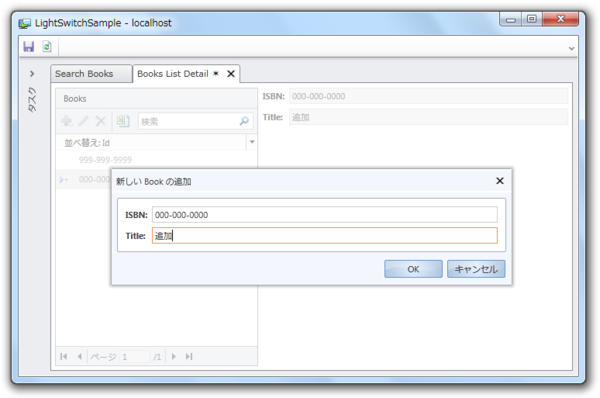Click the Title field in the dialog
This screenshot has width=600, height=398.
click(x=324, y=235)
